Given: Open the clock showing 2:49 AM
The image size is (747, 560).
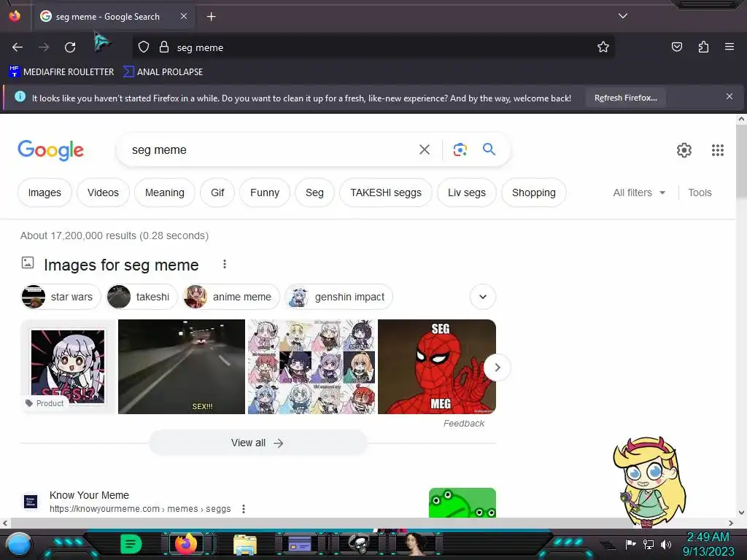Looking at the screenshot, I should click(x=708, y=544).
